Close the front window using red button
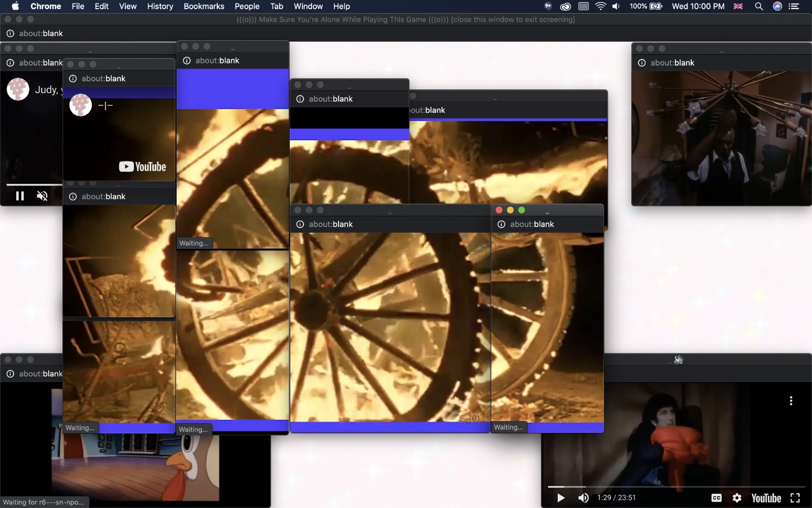 (499, 210)
